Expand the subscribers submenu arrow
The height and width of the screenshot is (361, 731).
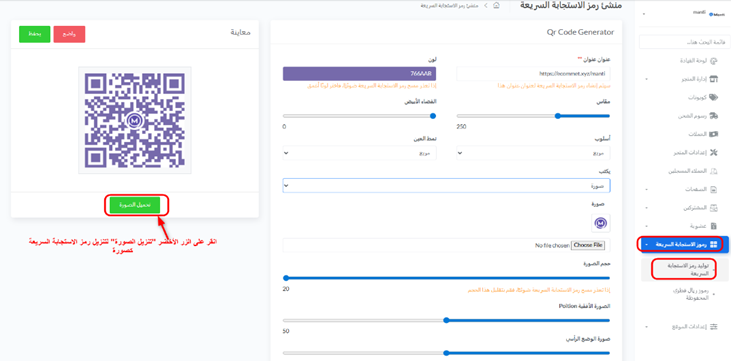(646, 208)
